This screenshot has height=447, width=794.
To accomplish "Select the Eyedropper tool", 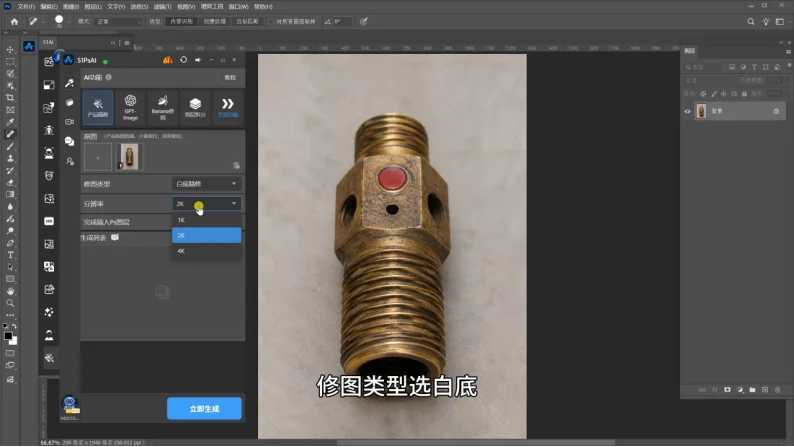I will [x=10, y=122].
